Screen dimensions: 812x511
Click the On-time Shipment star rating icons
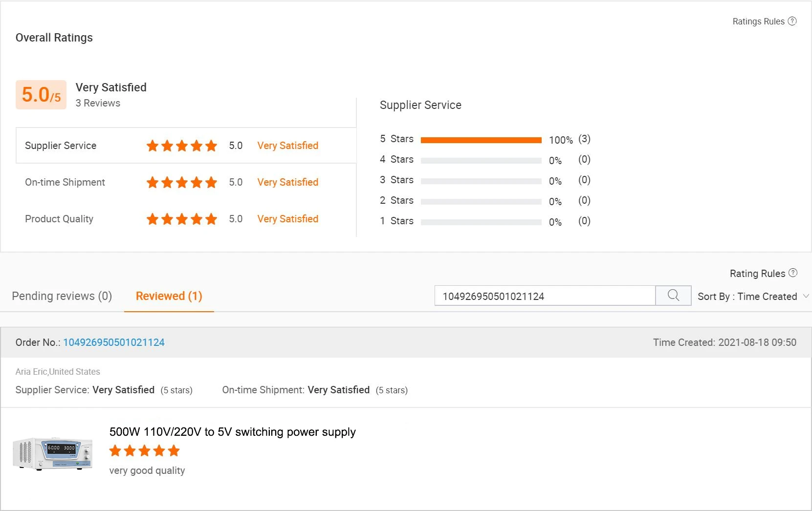click(x=182, y=182)
